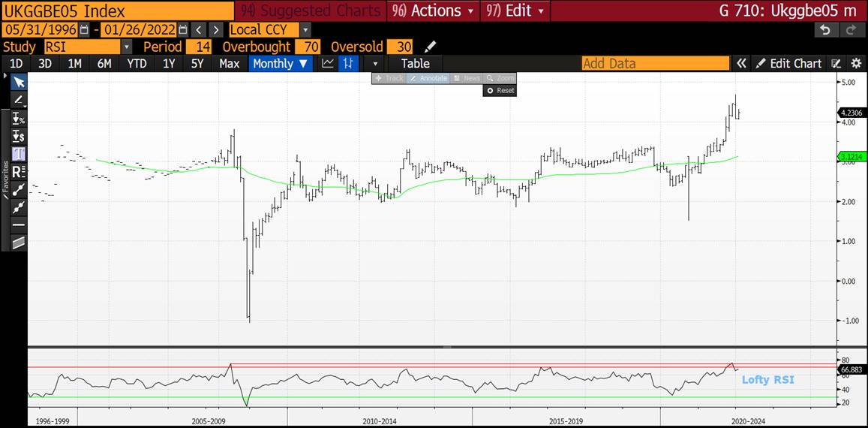
Task: Select the line drawing pencil tool
Action: (20, 101)
